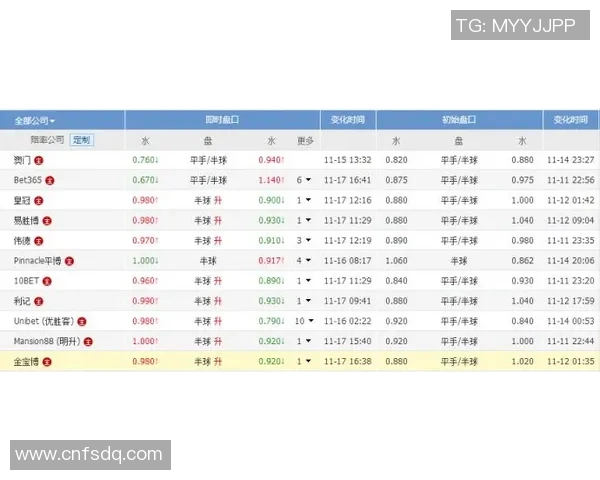Image resolution: width=600 pixels, height=480 pixels.
Task: Click the 利记 company name
Action: (x=22, y=301)
